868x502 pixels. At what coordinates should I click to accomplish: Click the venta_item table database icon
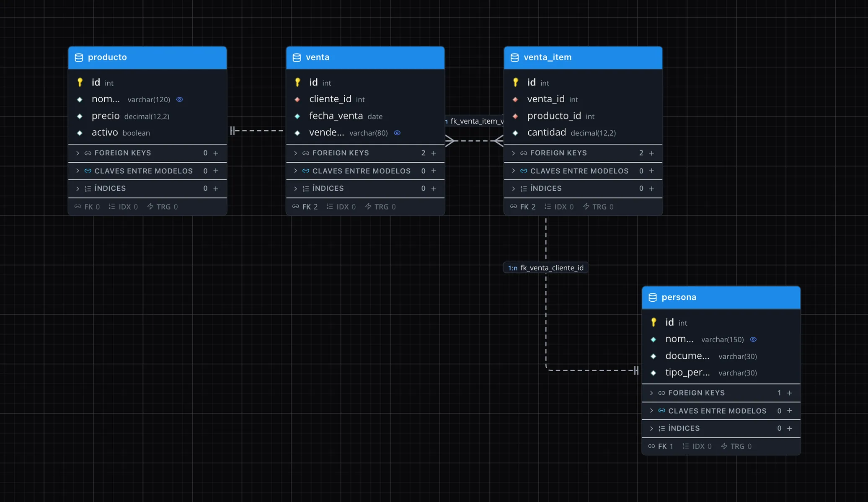click(x=514, y=57)
